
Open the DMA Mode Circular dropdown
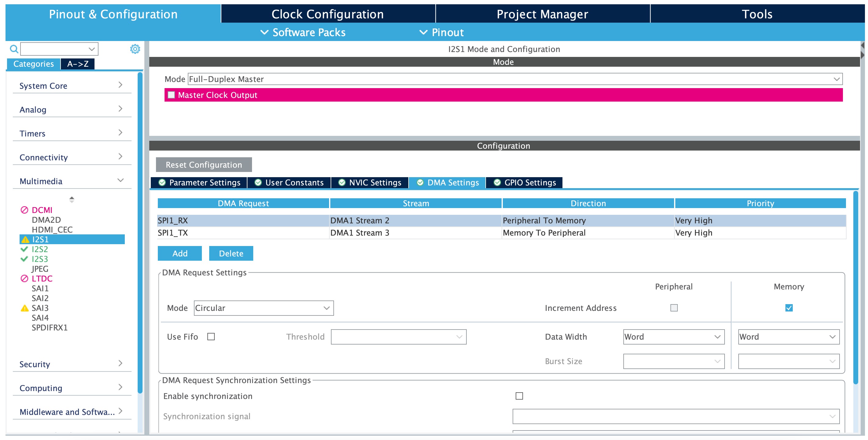click(261, 308)
